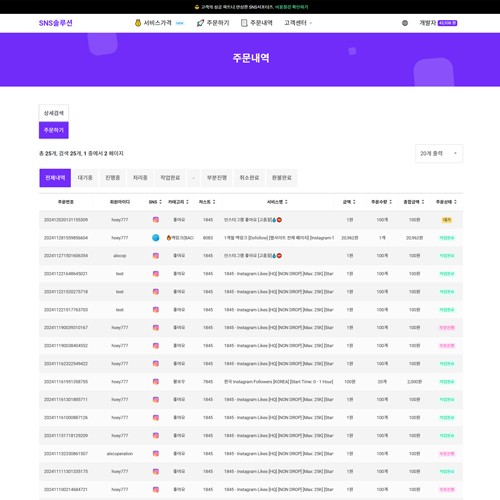Click the rocket icon next to 주문하기
The image size is (500, 500).
pyautogui.click(x=200, y=23)
